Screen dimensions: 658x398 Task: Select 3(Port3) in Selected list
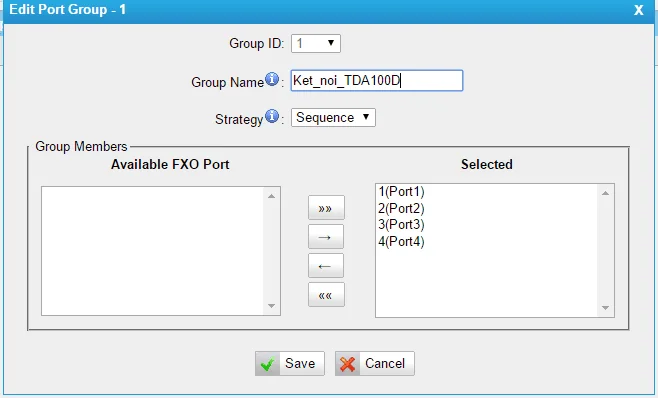click(401, 225)
